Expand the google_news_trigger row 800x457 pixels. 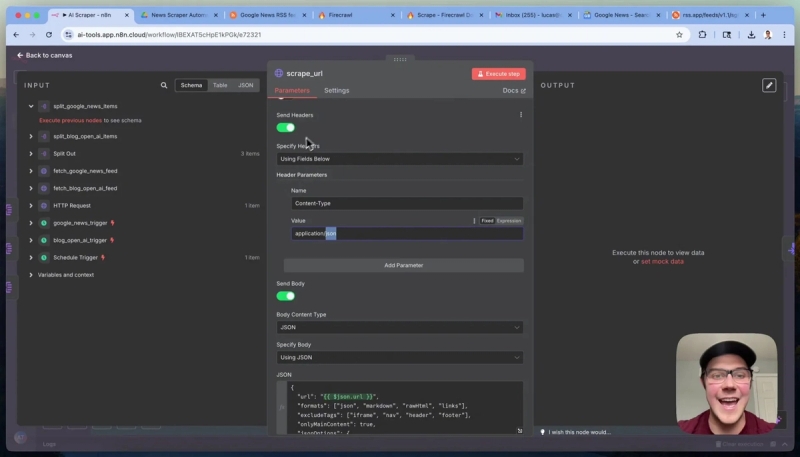pos(31,223)
